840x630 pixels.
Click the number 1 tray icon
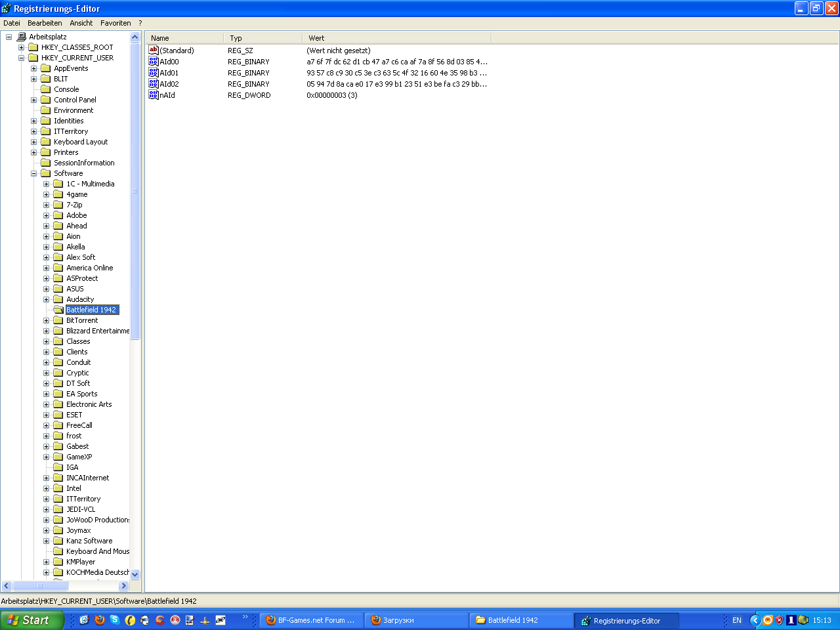tap(791, 620)
